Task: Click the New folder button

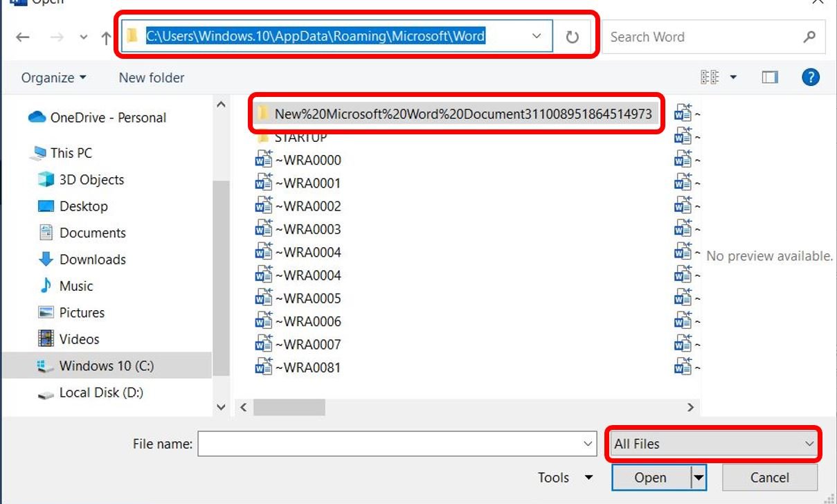Action: 152,78
